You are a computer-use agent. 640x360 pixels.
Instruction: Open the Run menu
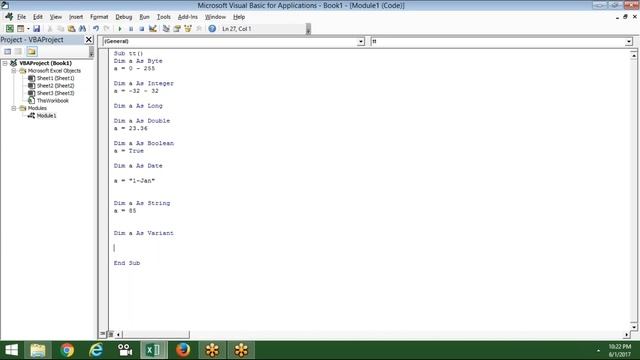pos(144,17)
